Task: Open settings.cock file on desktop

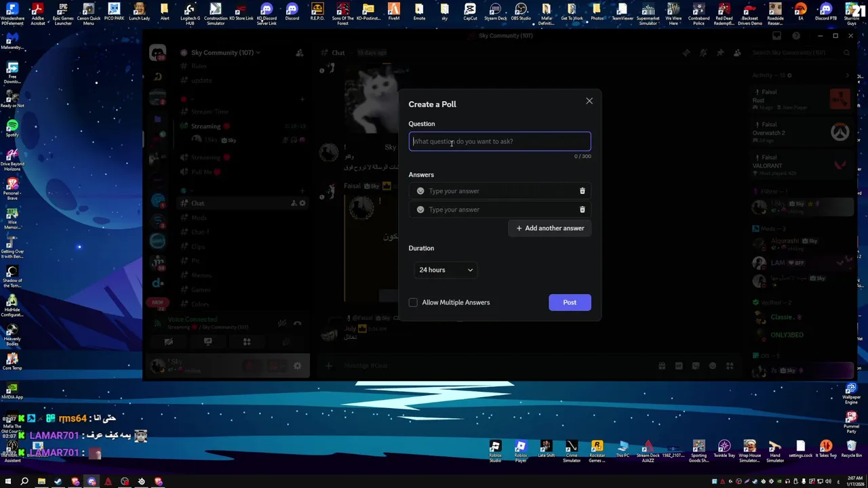Action: coord(800,449)
